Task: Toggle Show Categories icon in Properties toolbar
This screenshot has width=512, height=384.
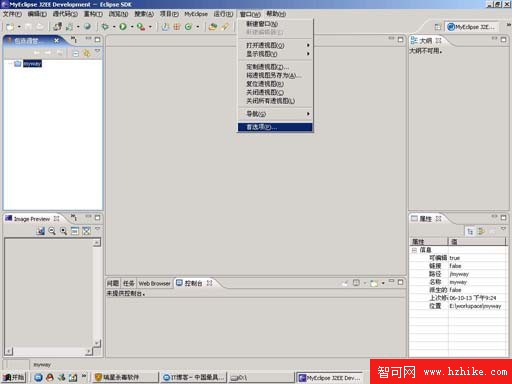Action: tap(470, 231)
